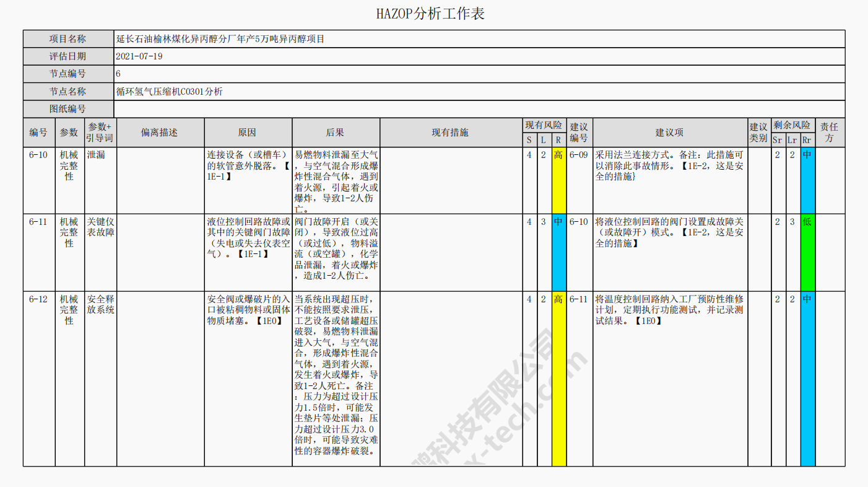The width and height of the screenshot is (868, 487).
Task: Select row number 6-10 cell
Action: [38, 180]
